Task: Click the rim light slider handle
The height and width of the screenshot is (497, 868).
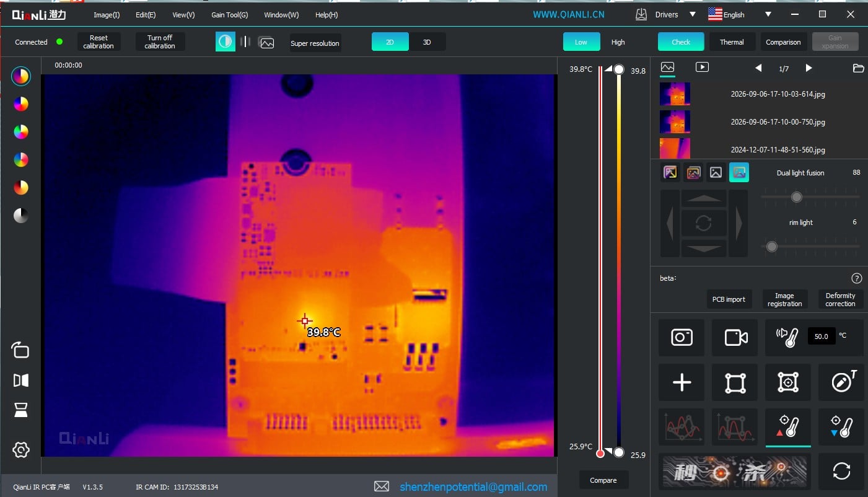Action: (x=771, y=247)
